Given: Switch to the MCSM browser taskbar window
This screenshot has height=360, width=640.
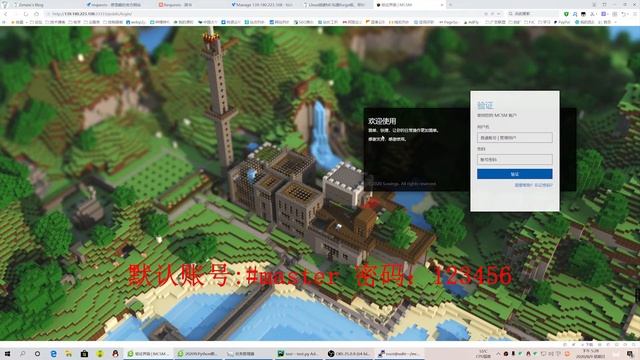Looking at the screenshot, I should 148,353.
